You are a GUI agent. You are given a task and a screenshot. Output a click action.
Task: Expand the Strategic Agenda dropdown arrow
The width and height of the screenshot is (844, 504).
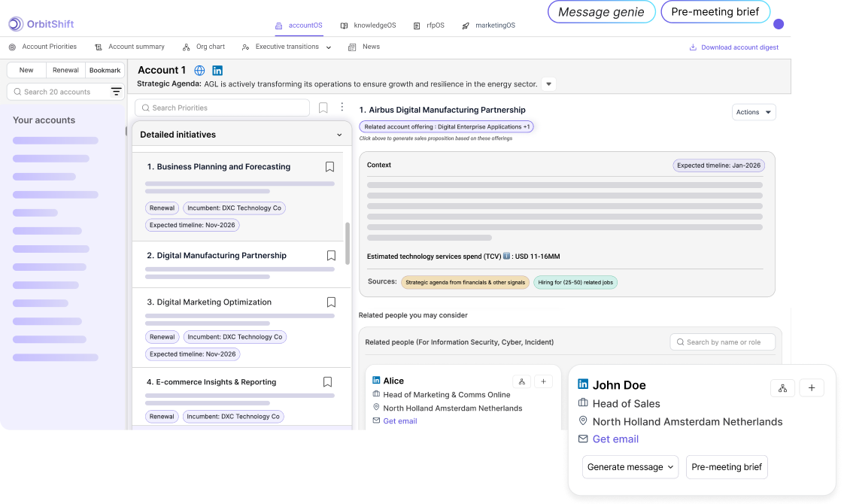[x=548, y=84]
